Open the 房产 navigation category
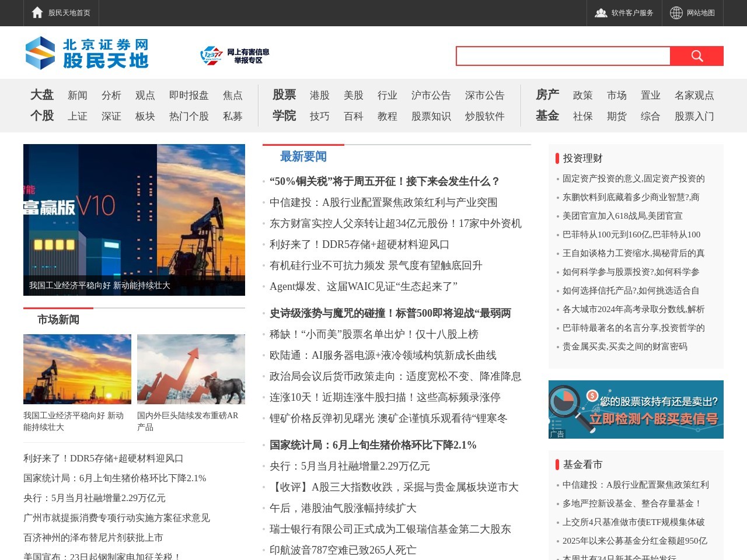 [547, 94]
